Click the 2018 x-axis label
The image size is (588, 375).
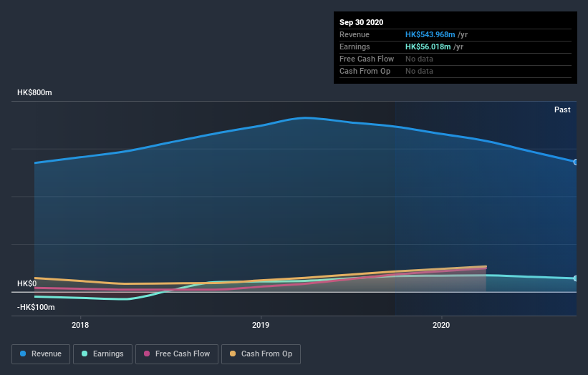coord(80,325)
